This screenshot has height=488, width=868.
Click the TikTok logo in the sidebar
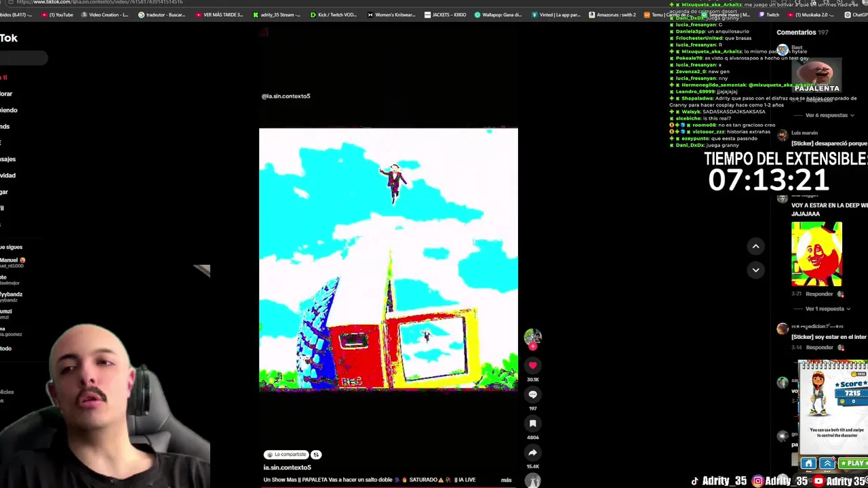[9, 38]
